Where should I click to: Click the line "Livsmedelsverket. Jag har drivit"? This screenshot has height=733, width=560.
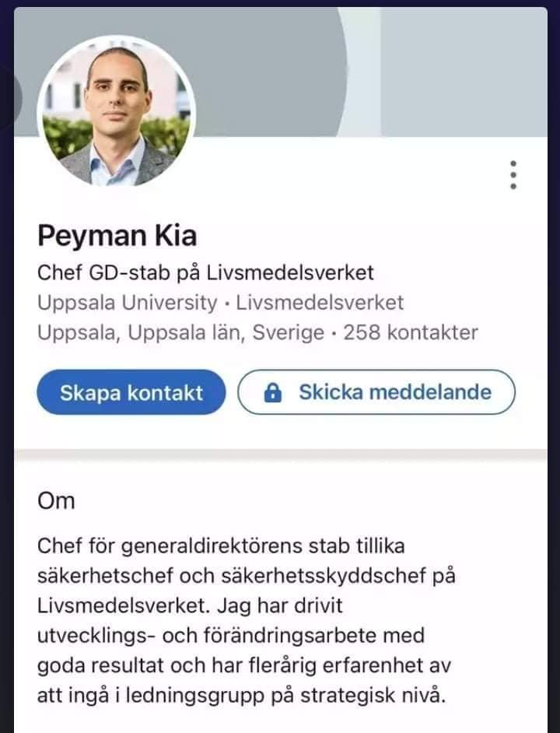(190, 605)
